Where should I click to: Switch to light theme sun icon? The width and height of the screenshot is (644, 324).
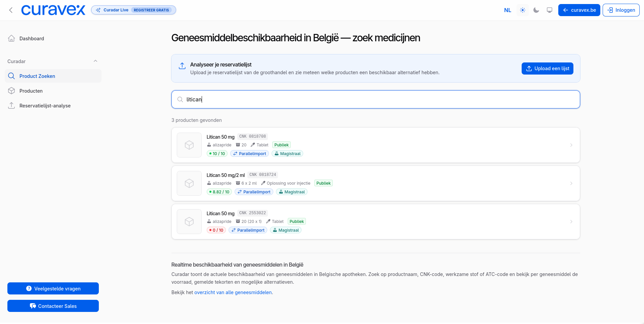[x=523, y=10]
